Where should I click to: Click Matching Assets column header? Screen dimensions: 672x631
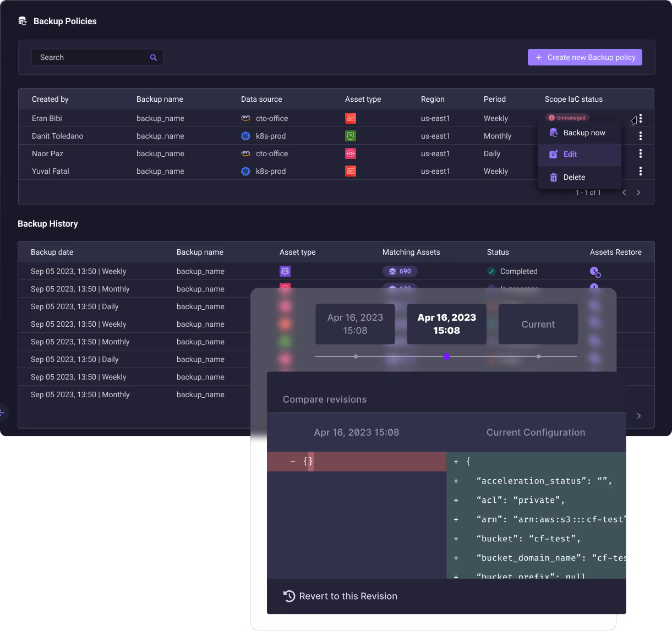tap(411, 252)
